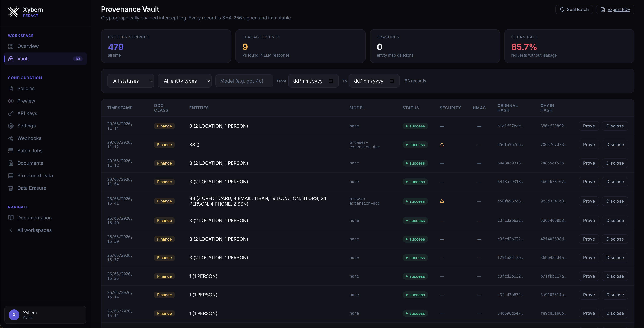Click the Data Erasure trash icon
Viewport: 644px width, 328px height.
coord(11,188)
